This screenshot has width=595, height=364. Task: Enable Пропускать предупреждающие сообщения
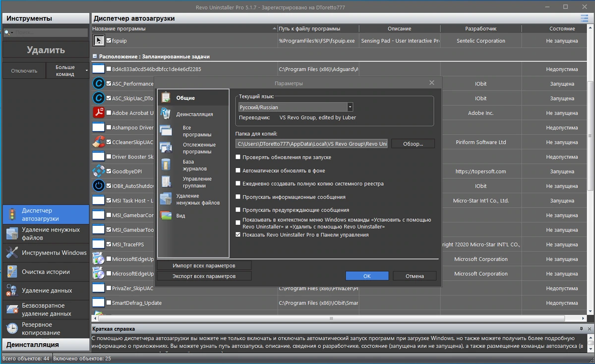tap(238, 210)
